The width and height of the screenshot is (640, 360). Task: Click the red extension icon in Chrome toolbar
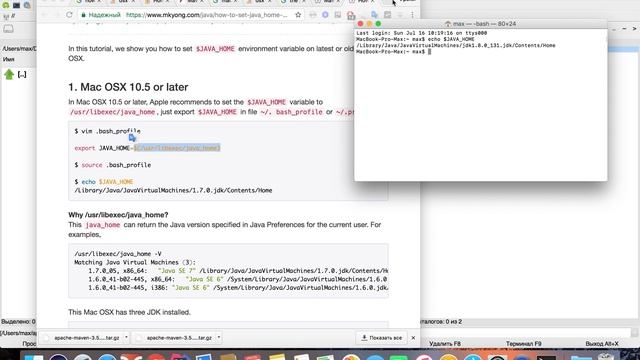351,16
